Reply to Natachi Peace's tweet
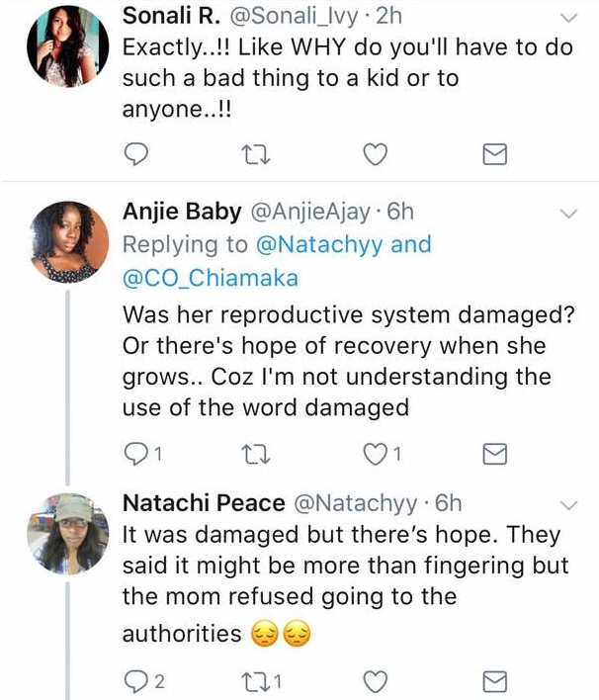This screenshot has height=700, width=599. tap(139, 679)
